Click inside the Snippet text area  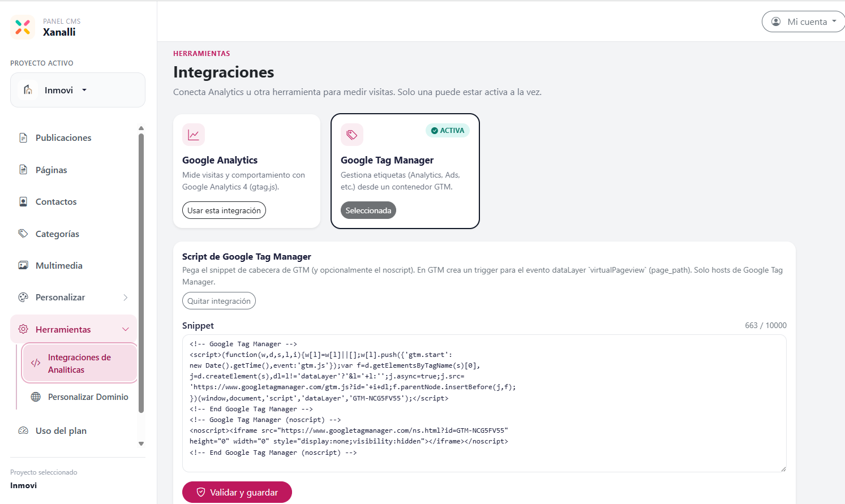click(x=484, y=403)
